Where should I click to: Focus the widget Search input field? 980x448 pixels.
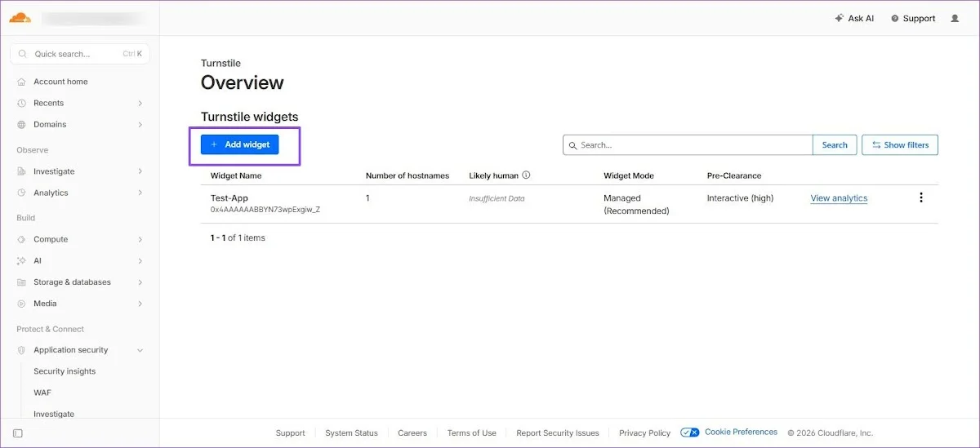(688, 144)
